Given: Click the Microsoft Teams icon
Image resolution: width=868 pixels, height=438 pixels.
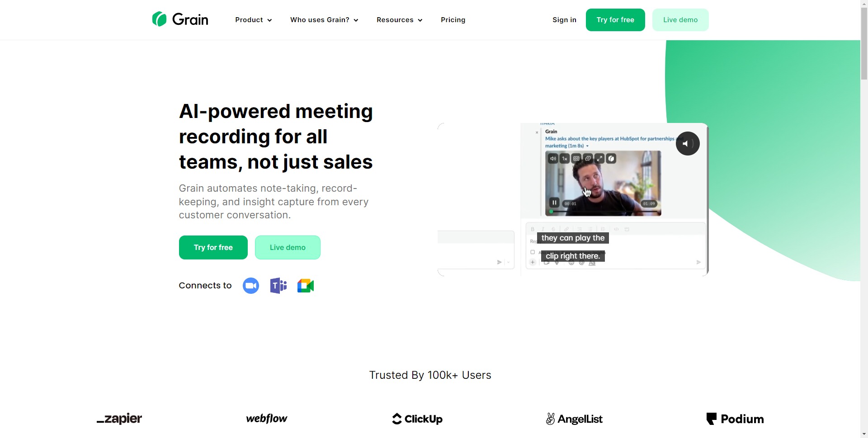Looking at the screenshot, I should 278,286.
